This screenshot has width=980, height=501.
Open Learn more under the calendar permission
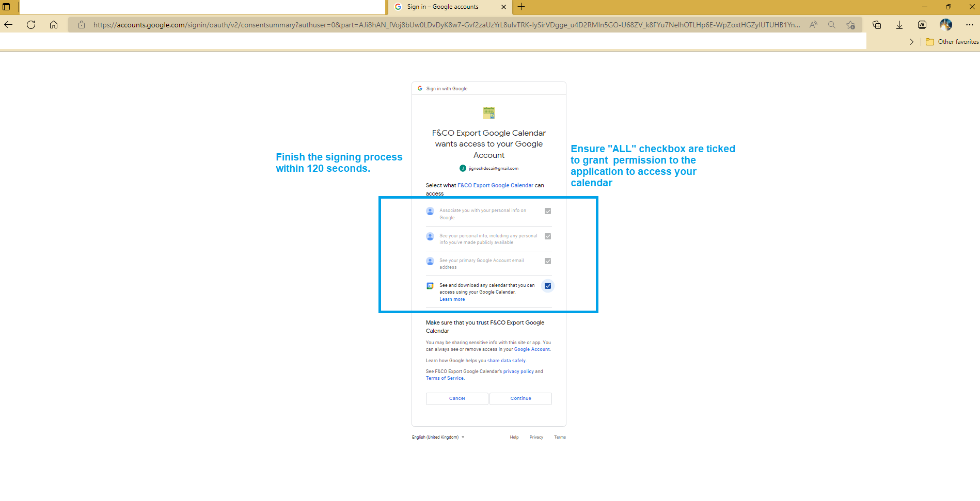452,299
